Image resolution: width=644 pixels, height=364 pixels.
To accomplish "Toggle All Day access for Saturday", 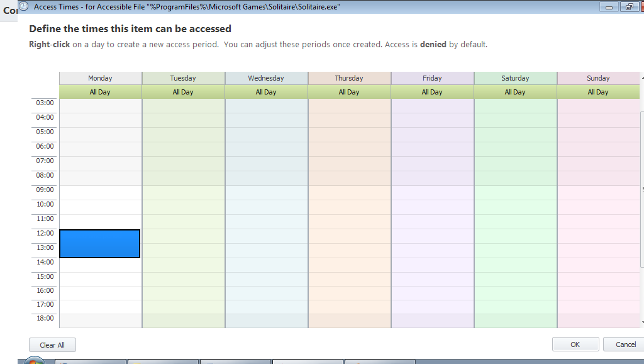I will pyautogui.click(x=515, y=92).
